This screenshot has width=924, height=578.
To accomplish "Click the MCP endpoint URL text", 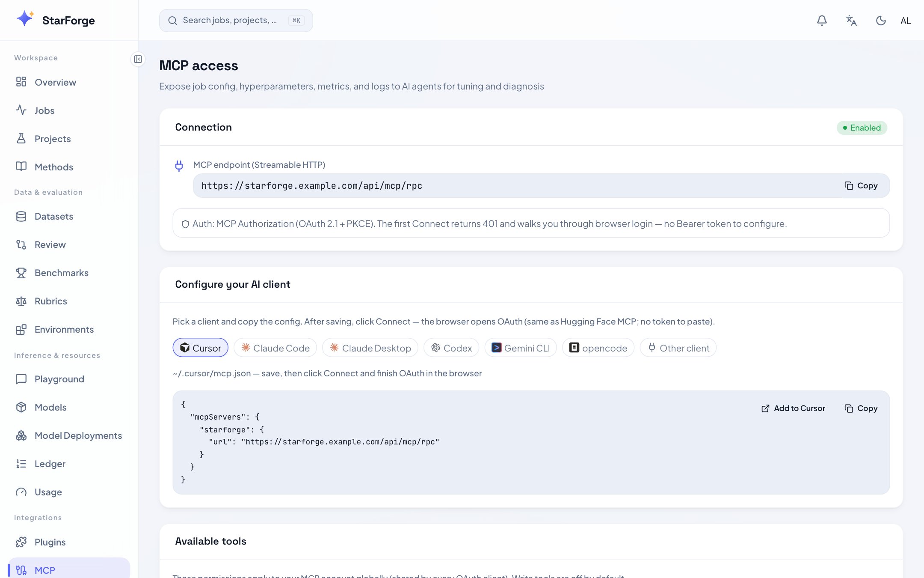I will click(x=312, y=186).
